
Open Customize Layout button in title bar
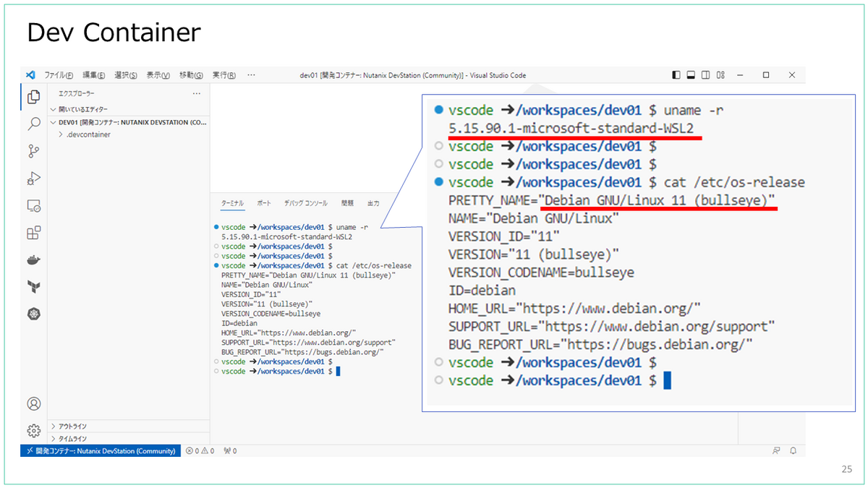(x=720, y=75)
